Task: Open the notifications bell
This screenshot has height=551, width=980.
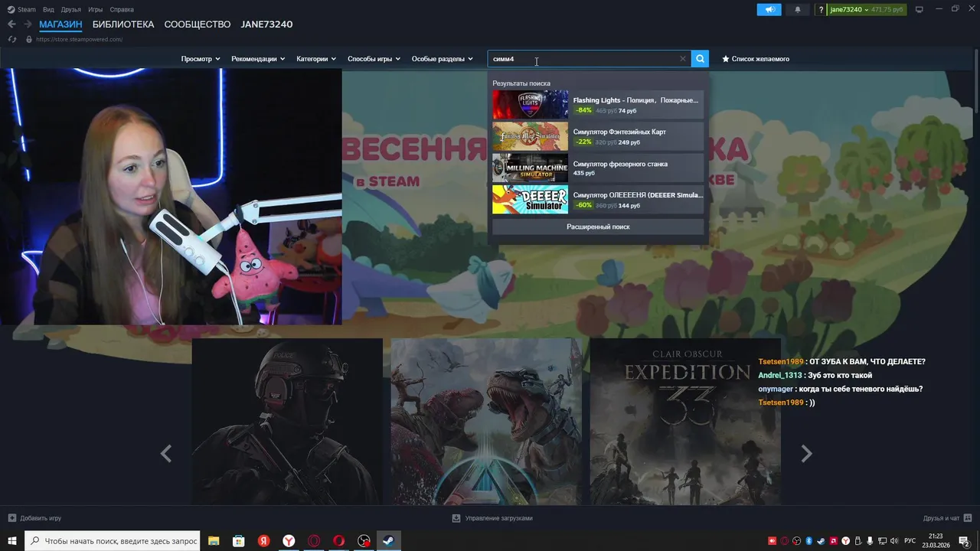Action: click(797, 9)
